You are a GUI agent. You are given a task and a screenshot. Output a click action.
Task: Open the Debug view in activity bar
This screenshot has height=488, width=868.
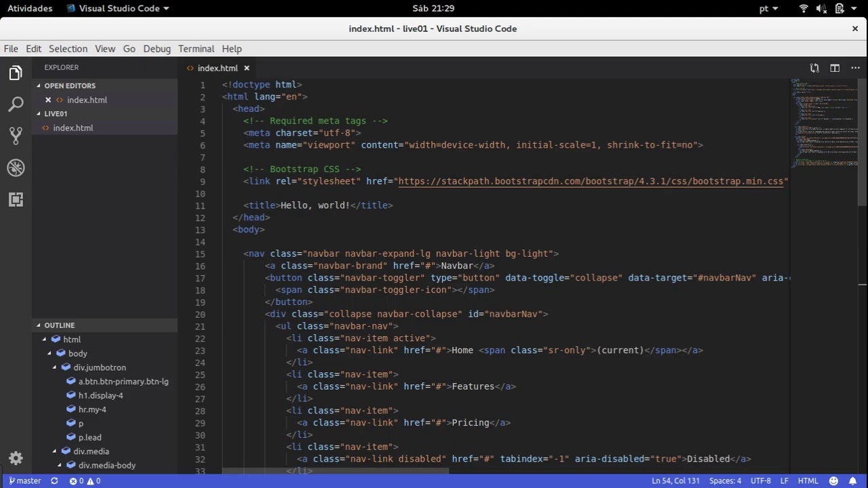(16, 168)
